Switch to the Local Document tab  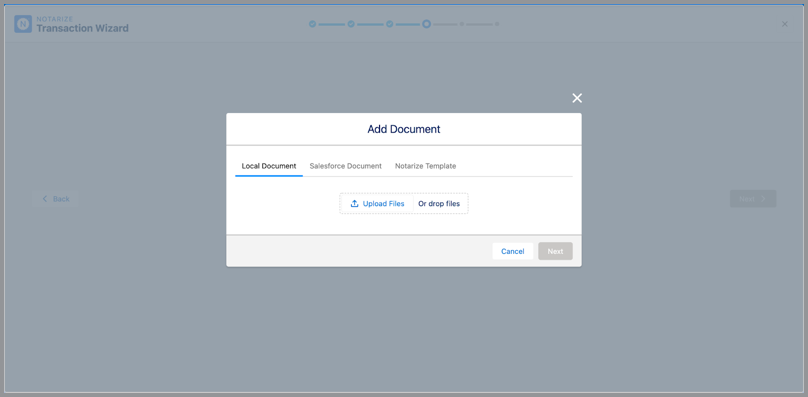(269, 166)
